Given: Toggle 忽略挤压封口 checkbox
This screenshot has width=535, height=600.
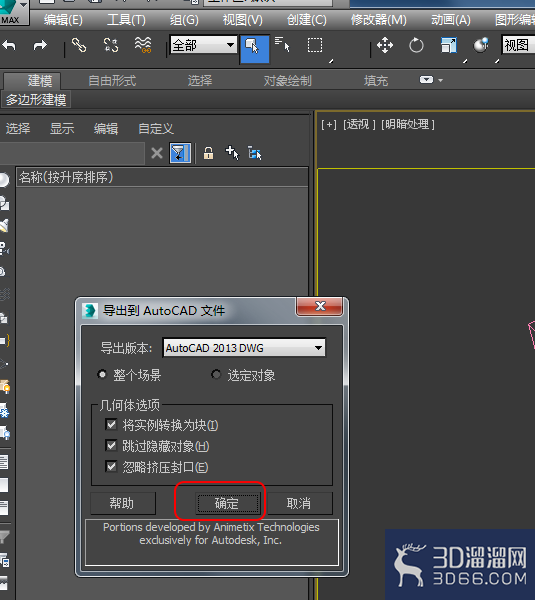Looking at the screenshot, I should (x=111, y=467).
